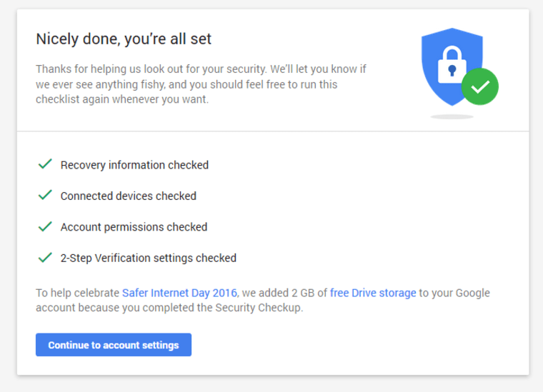Click the checkmark beside Connected devices checked

45,195
